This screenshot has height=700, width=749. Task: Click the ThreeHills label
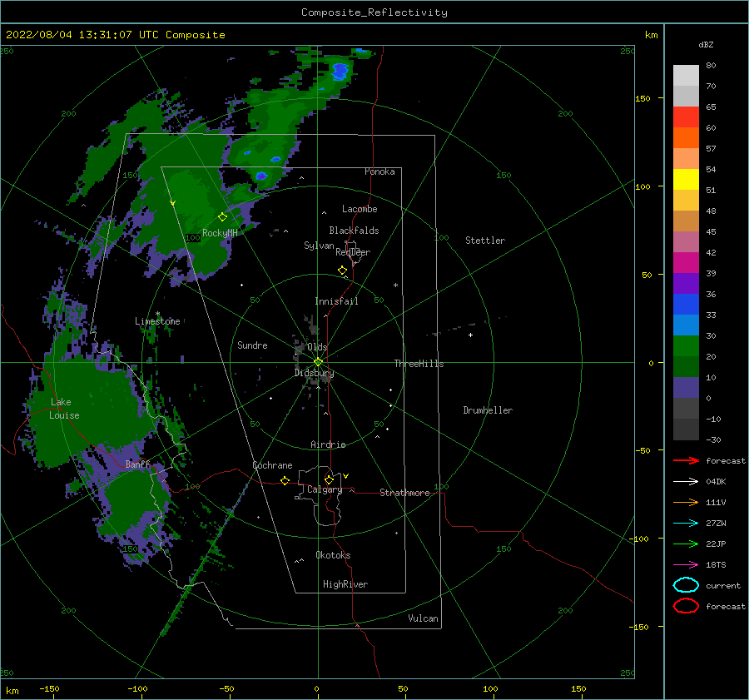(419, 364)
